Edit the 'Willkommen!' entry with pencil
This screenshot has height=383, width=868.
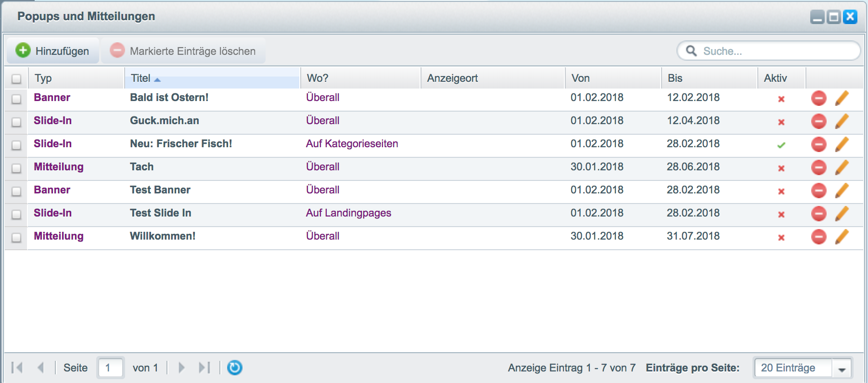(x=842, y=237)
